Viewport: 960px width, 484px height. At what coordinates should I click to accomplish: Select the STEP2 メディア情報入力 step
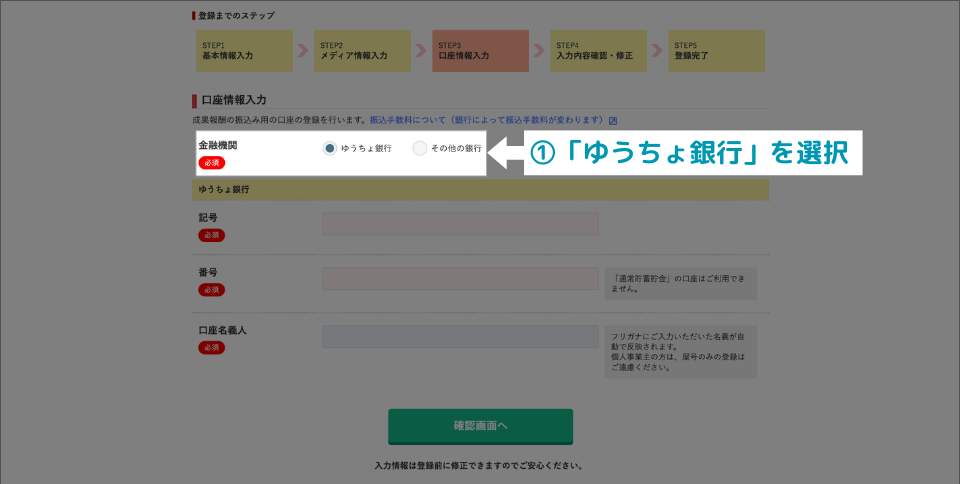(362, 51)
